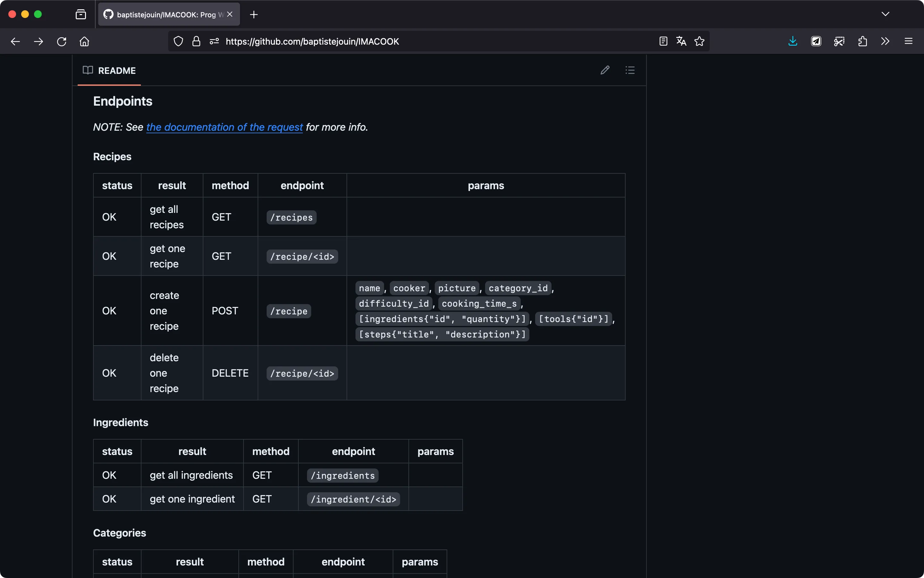The width and height of the screenshot is (924, 578).
Task: Click /recipe/<id> in the DELETE row
Action: tap(302, 373)
